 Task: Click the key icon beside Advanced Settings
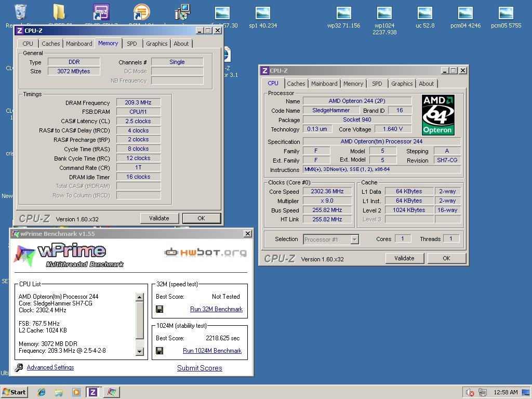pos(19,367)
